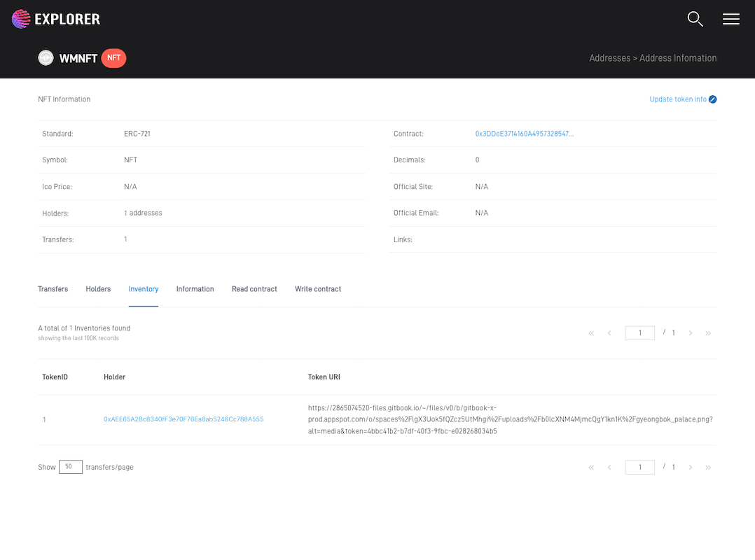
Task: Click the bottom page number input field
Action: coord(640,467)
